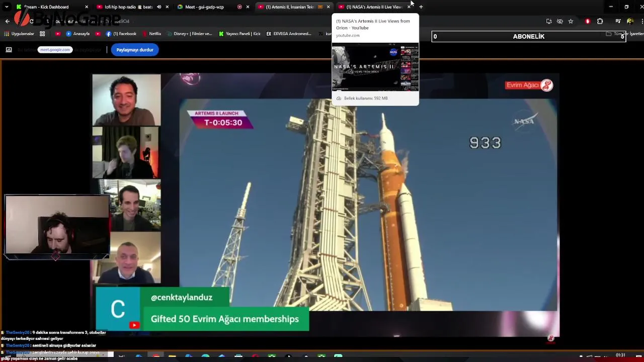Click the screen share icon in sharing bar
644x362 pixels.
pyautogui.click(x=9, y=50)
